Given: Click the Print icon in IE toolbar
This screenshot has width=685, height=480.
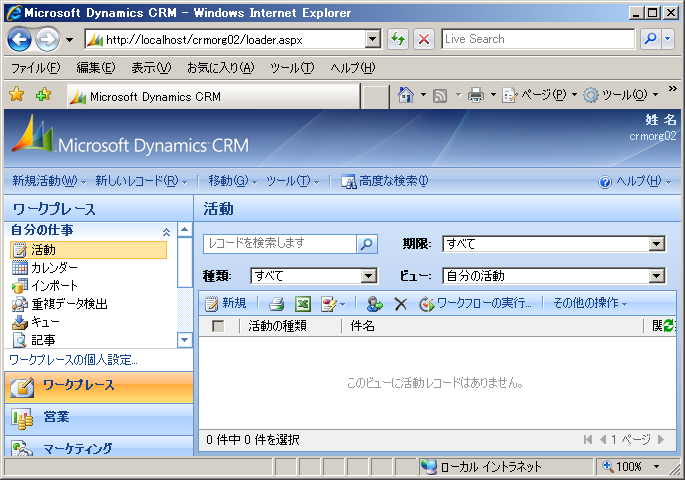Looking at the screenshot, I should point(476,95).
